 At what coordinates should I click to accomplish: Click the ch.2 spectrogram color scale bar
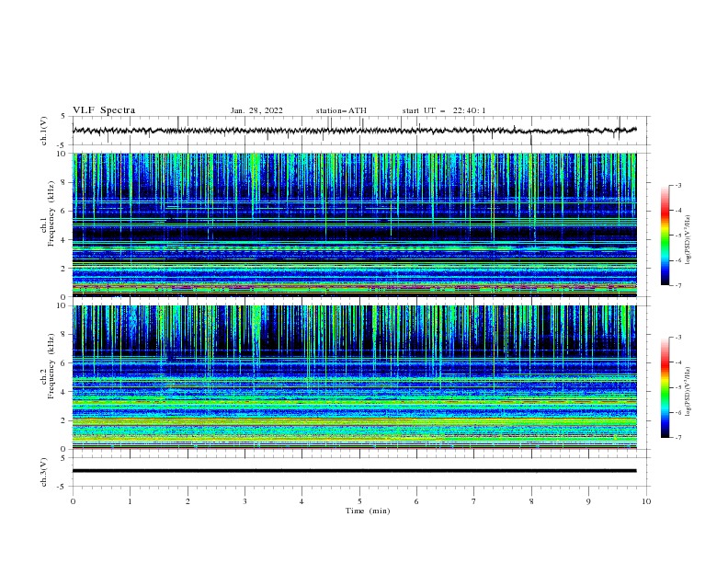pyautogui.click(x=665, y=387)
